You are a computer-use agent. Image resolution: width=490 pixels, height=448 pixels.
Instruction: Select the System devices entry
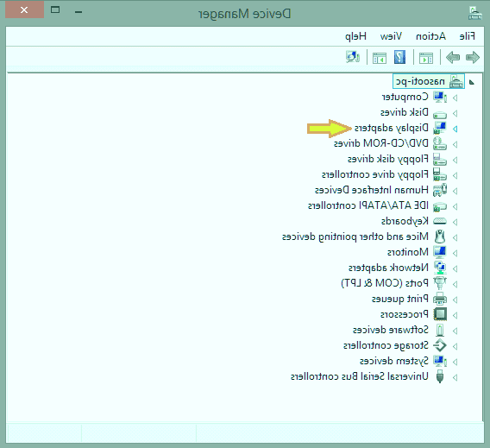click(x=394, y=361)
